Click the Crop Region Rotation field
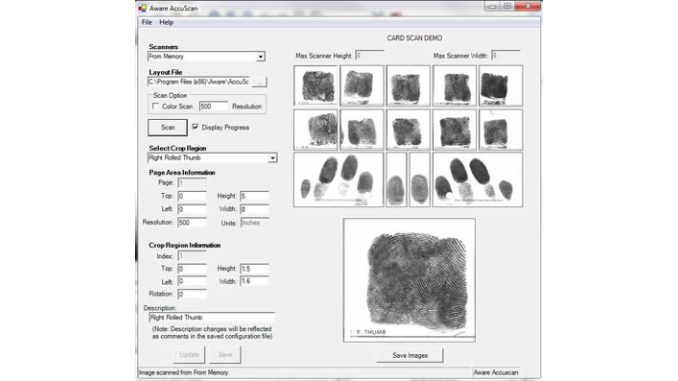678x381 pixels. click(192, 294)
